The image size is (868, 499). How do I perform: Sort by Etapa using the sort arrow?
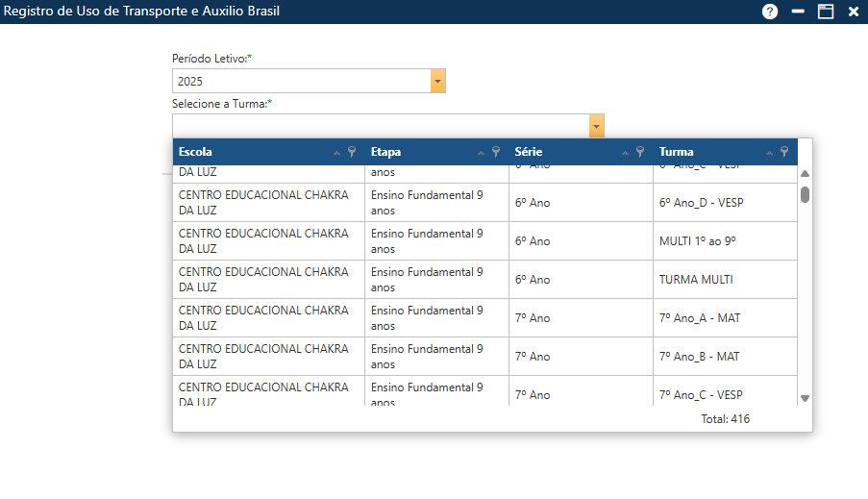click(x=481, y=153)
